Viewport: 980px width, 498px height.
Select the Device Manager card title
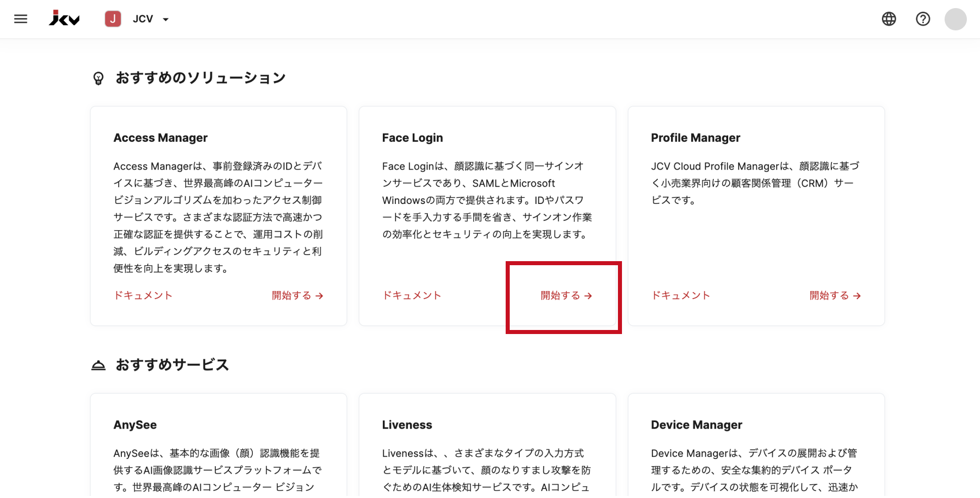click(696, 425)
